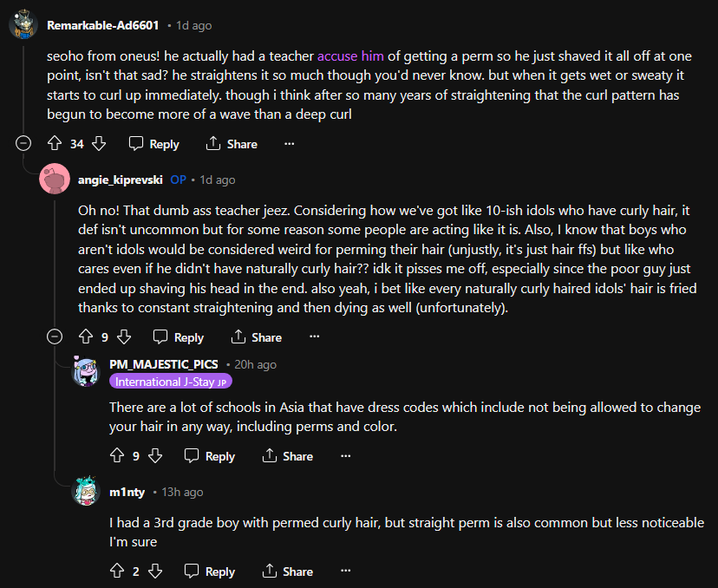View m1nty's avatar
Image resolution: width=718 pixels, height=588 pixels.
coord(88,492)
